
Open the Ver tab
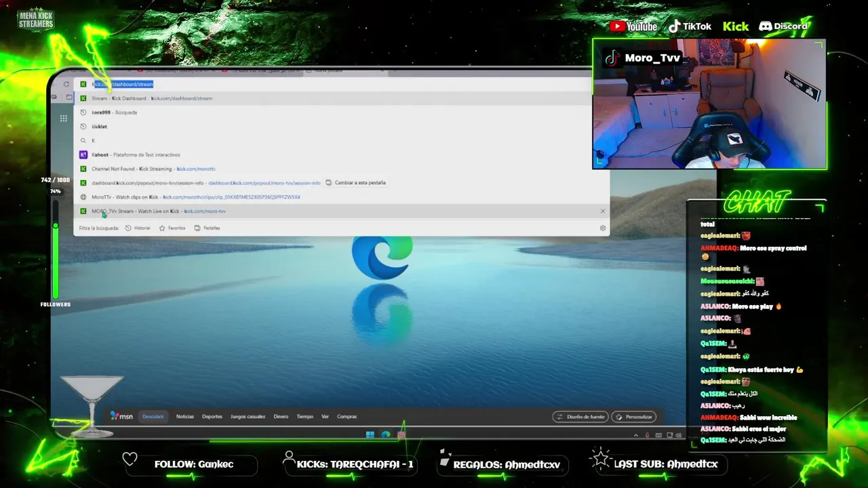coord(325,417)
